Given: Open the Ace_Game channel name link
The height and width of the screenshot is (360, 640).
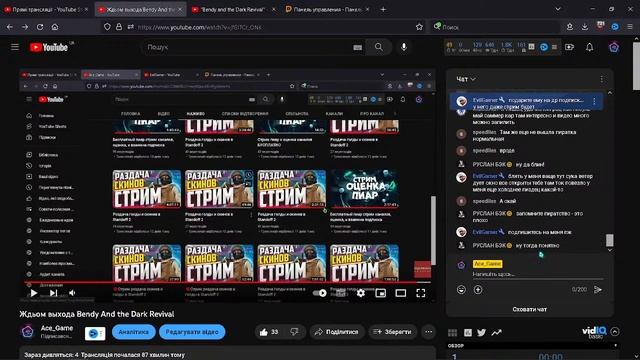Looking at the screenshot, I should tap(57, 328).
